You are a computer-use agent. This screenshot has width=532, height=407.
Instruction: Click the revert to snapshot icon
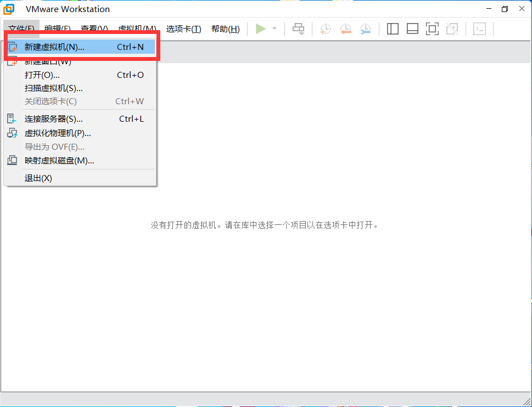(x=345, y=29)
